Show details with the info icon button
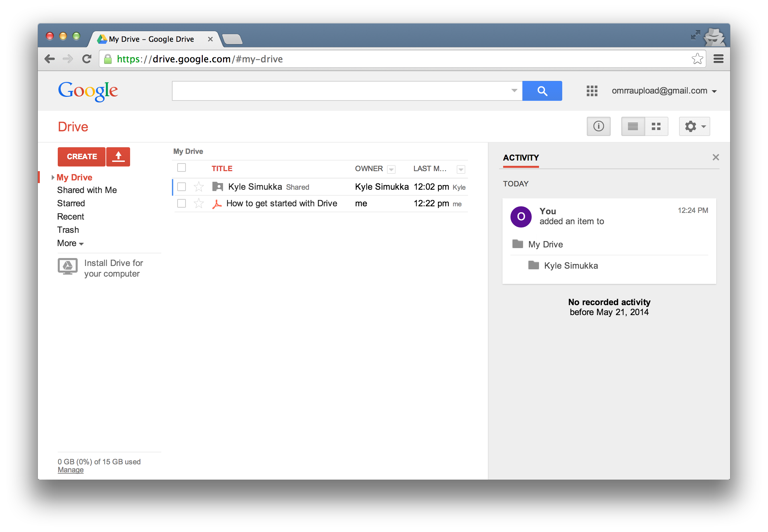The width and height of the screenshot is (768, 532). (x=599, y=126)
